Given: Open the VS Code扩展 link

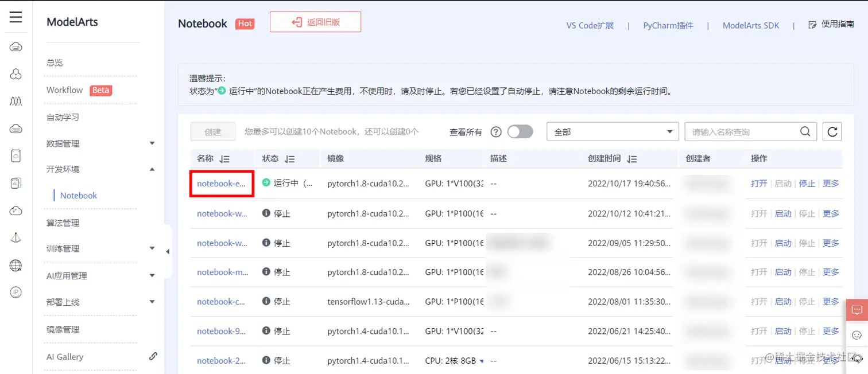Looking at the screenshot, I should tap(590, 25).
